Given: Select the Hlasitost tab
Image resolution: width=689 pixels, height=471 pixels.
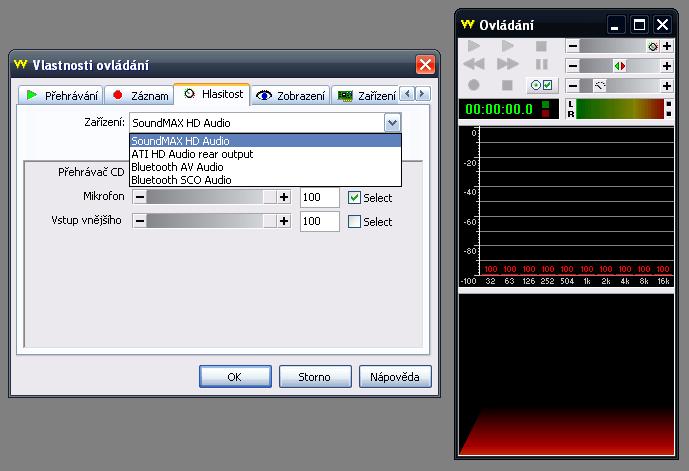Looking at the screenshot, I should point(212,94).
